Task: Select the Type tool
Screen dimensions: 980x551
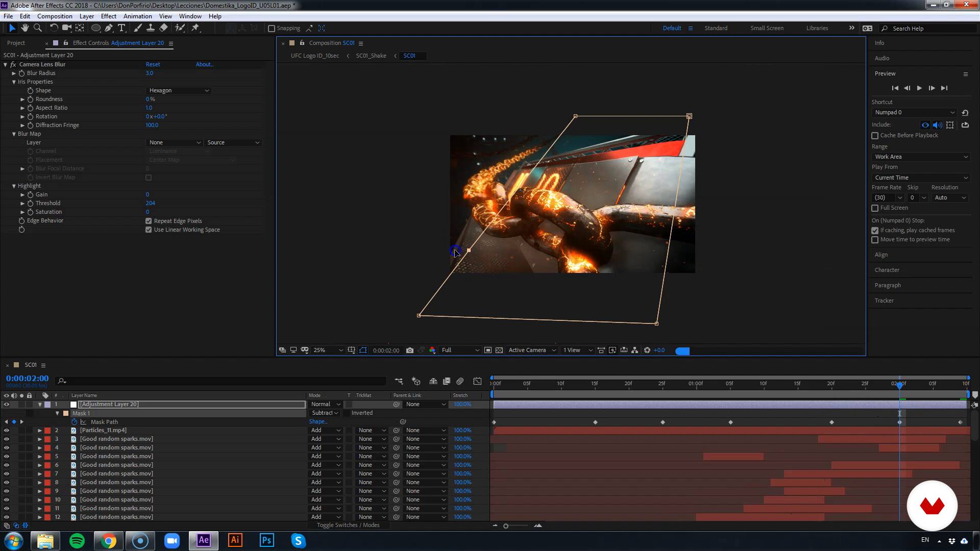Action: click(x=121, y=28)
